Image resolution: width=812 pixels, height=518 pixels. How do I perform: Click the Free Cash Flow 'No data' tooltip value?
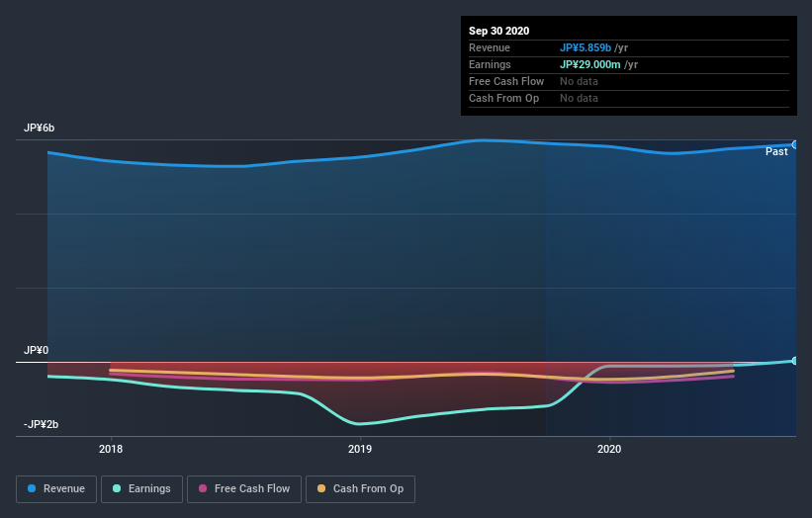pyautogui.click(x=579, y=81)
